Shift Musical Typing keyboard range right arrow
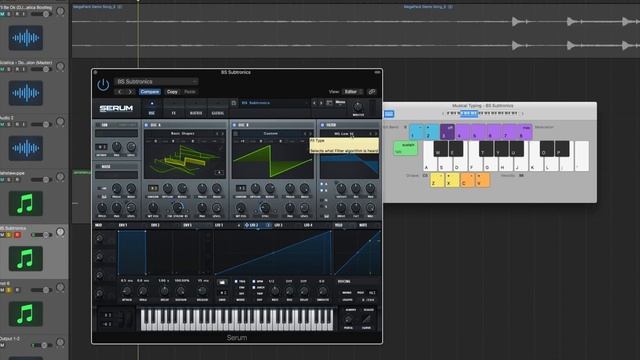This screenshot has height=360, width=640. [522, 113]
